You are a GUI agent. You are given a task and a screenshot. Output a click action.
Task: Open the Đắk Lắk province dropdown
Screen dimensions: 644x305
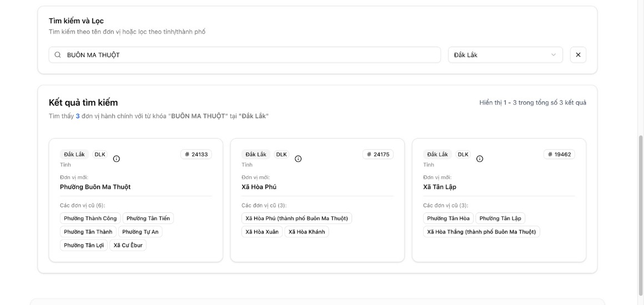click(x=505, y=55)
